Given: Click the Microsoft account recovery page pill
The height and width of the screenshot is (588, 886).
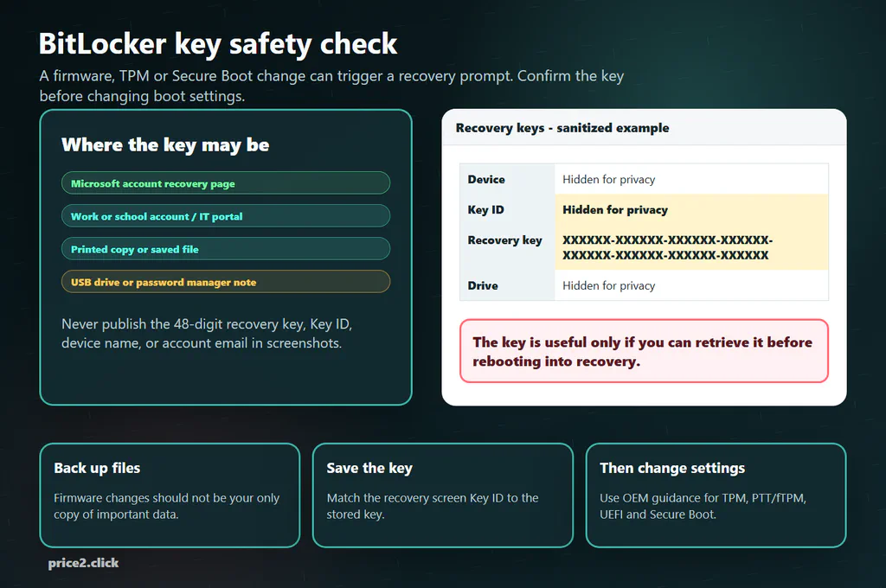Looking at the screenshot, I should (x=226, y=183).
